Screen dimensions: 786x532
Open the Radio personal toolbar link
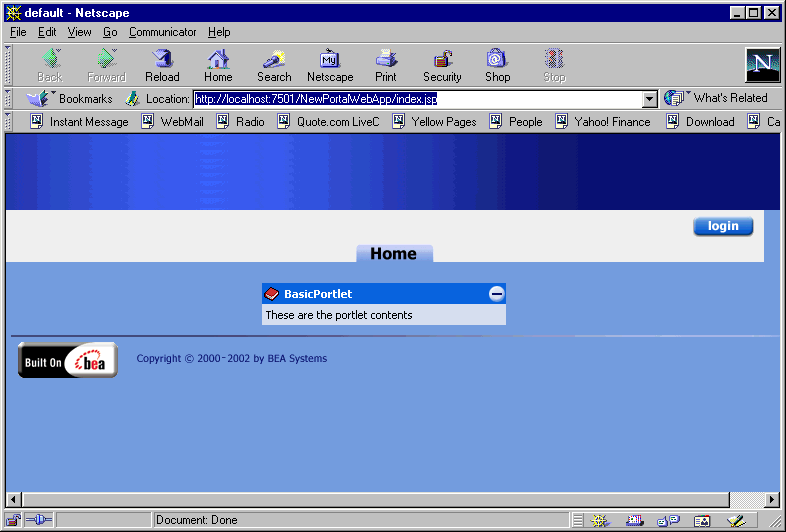pos(240,121)
